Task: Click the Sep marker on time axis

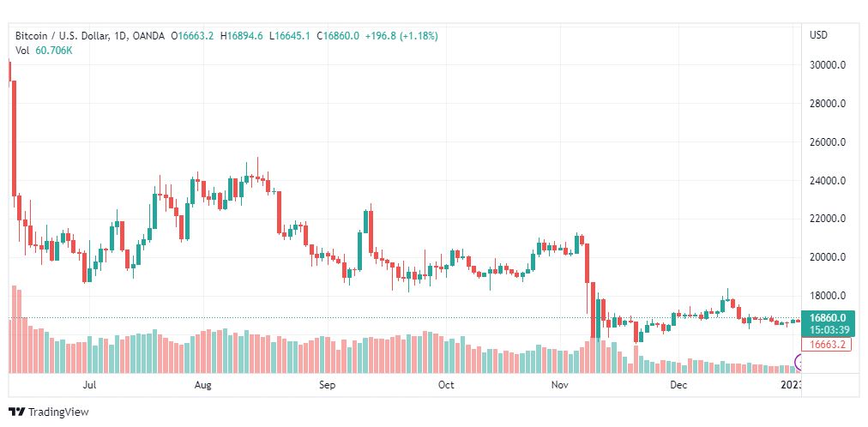Action: pos(326,386)
